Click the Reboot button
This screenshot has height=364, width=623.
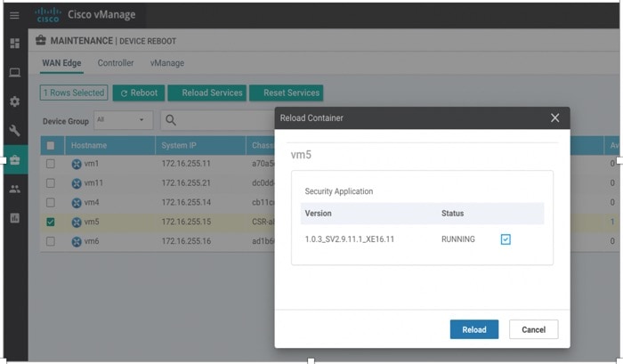click(x=138, y=93)
